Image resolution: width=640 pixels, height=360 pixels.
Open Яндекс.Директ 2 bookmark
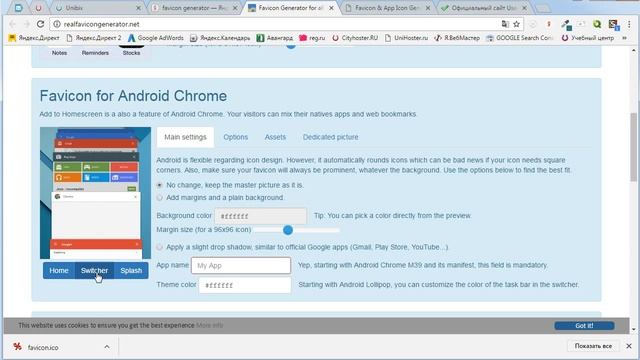coord(93,38)
